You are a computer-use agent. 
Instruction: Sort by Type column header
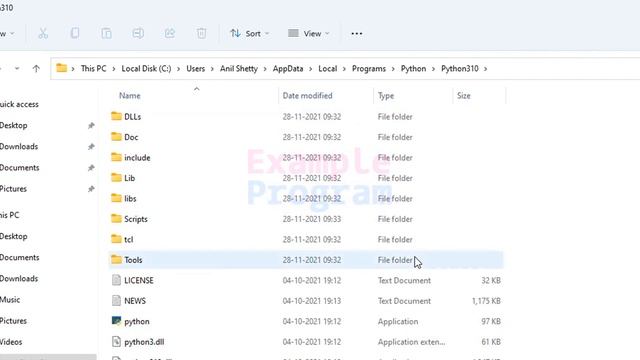(386, 96)
